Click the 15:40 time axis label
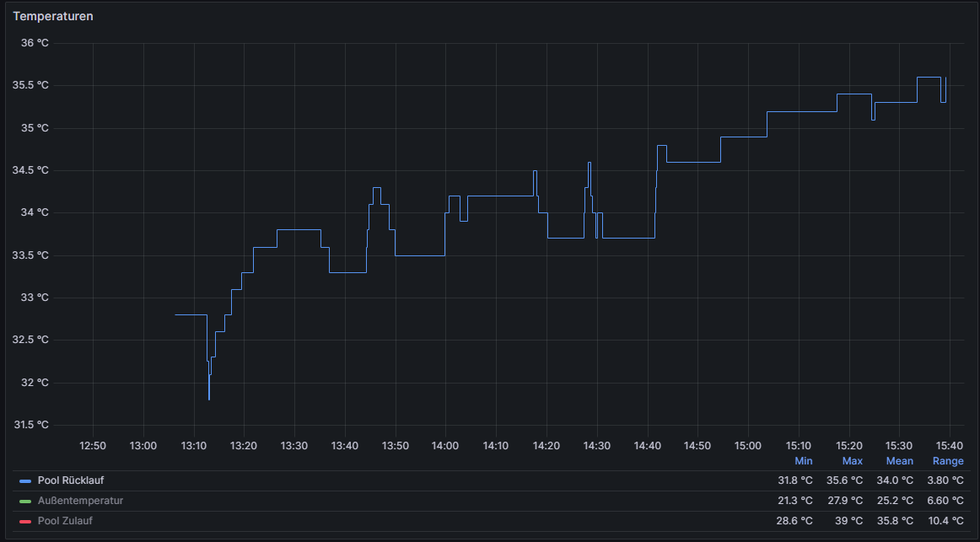 point(950,446)
